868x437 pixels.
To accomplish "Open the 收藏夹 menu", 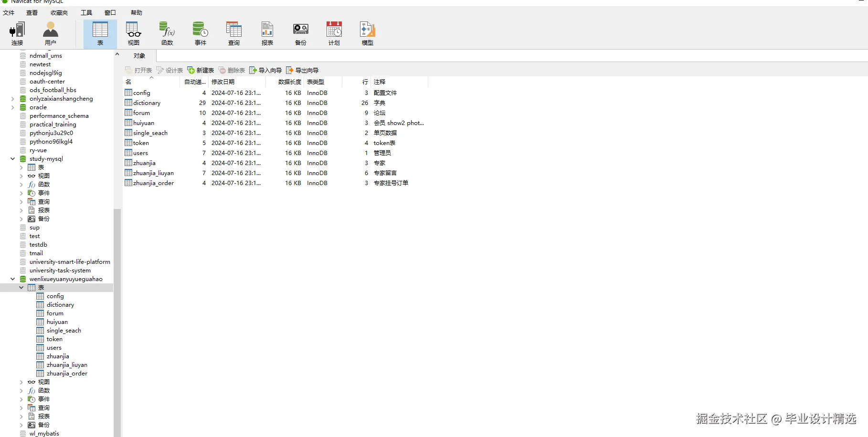I will 59,13.
